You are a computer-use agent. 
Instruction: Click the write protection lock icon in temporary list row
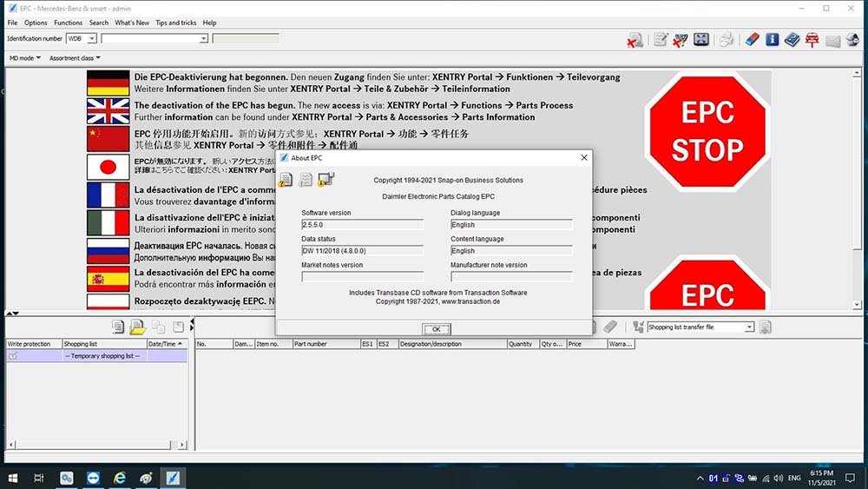[x=13, y=356]
